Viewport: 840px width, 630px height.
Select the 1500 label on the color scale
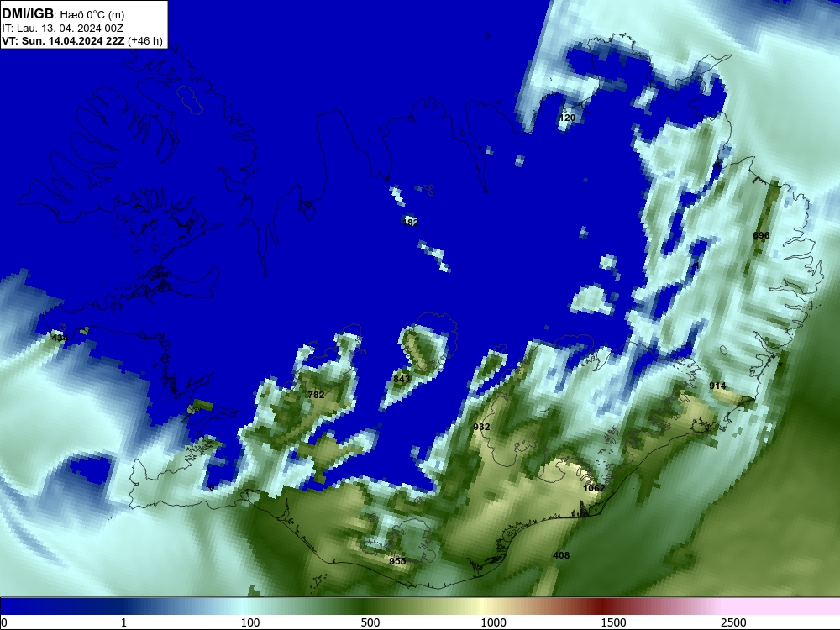point(613,622)
